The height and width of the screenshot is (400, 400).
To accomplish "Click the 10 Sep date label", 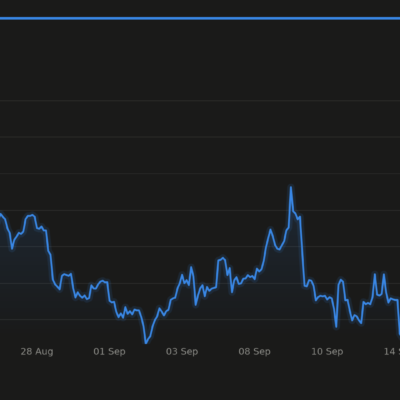I will [327, 351].
